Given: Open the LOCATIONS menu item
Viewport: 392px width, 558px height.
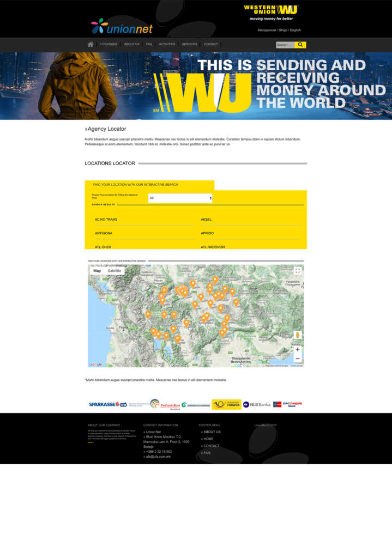Looking at the screenshot, I should point(108,45).
